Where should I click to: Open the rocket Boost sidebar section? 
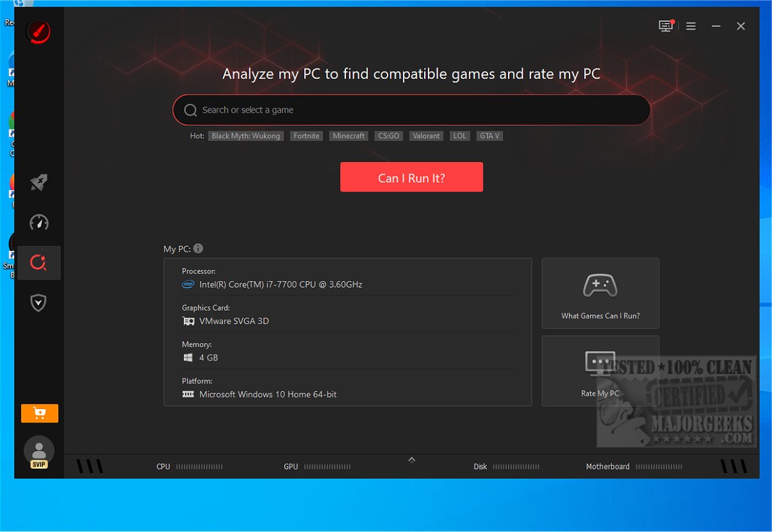coord(39,183)
